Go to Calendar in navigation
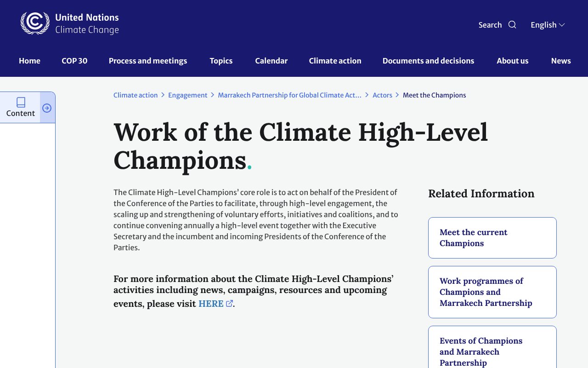Screen dimensions: 588x368 tap(271, 61)
